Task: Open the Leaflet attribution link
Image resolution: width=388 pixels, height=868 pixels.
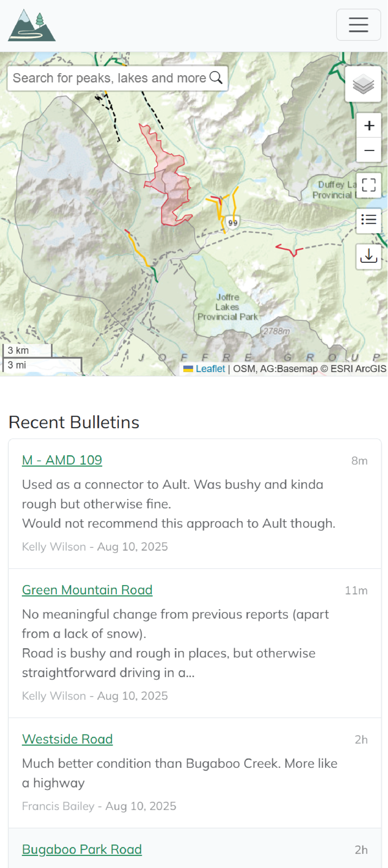Action: (210, 369)
